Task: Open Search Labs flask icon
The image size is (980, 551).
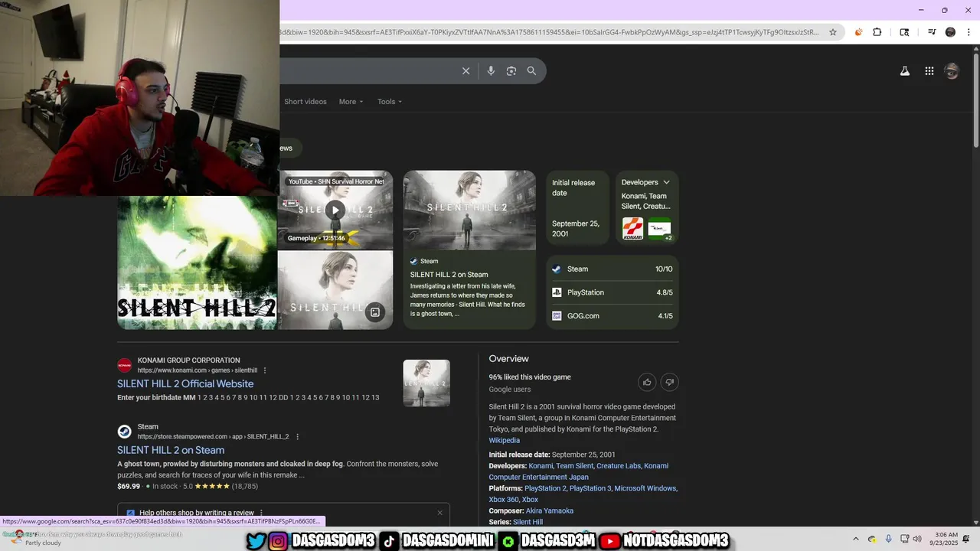Action: click(905, 71)
